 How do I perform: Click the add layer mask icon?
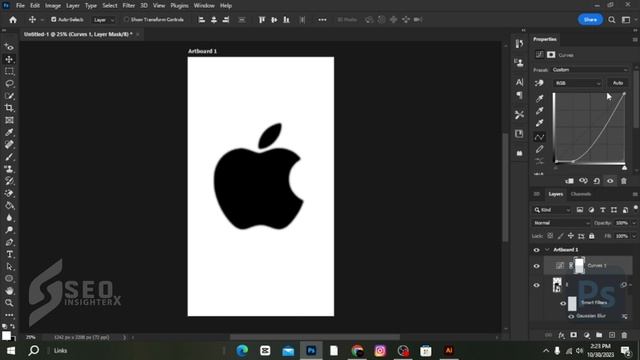574,335
